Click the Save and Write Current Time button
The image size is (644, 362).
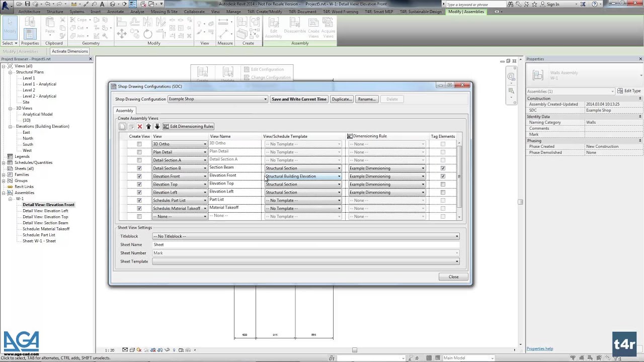click(x=299, y=99)
